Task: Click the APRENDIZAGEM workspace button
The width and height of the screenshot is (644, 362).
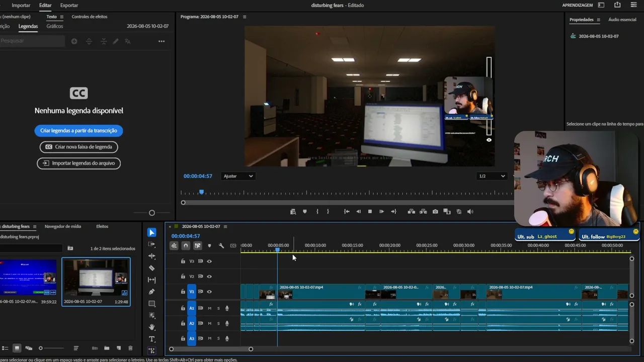Action: [x=577, y=5]
